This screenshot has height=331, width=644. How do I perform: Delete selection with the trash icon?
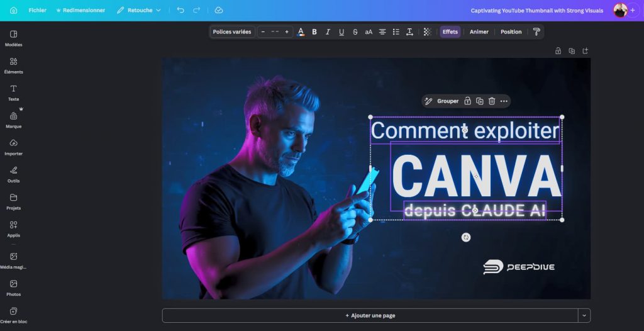(x=492, y=101)
